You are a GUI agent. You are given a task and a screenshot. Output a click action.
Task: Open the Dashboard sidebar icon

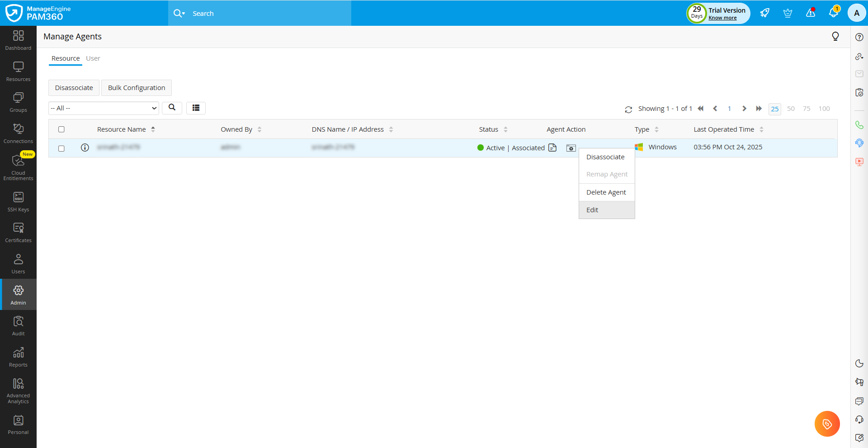pos(18,40)
